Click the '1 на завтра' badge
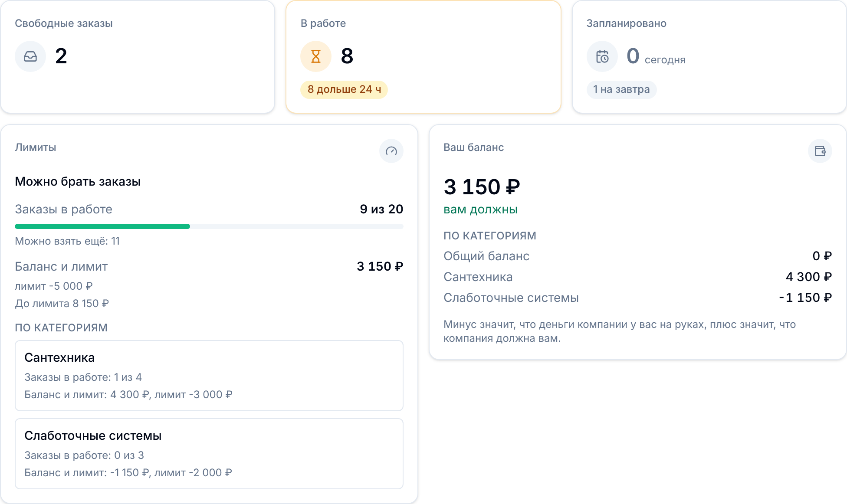847x504 pixels. click(621, 89)
